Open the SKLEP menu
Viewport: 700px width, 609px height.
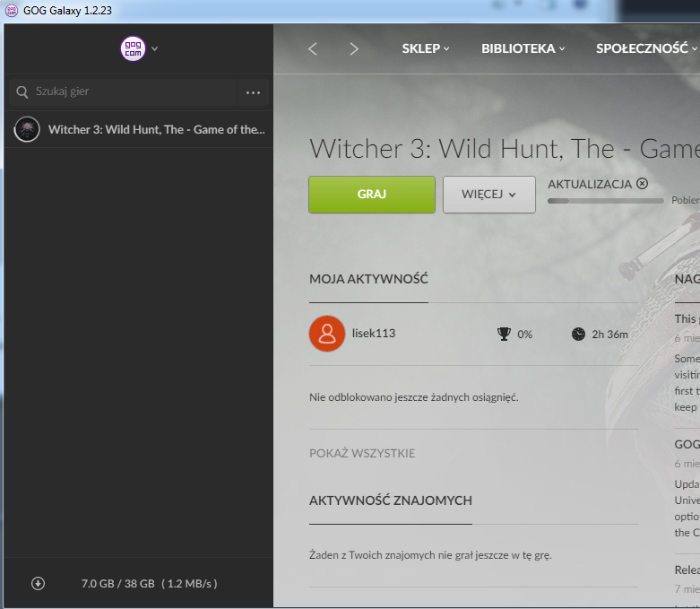pyautogui.click(x=425, y=48)
